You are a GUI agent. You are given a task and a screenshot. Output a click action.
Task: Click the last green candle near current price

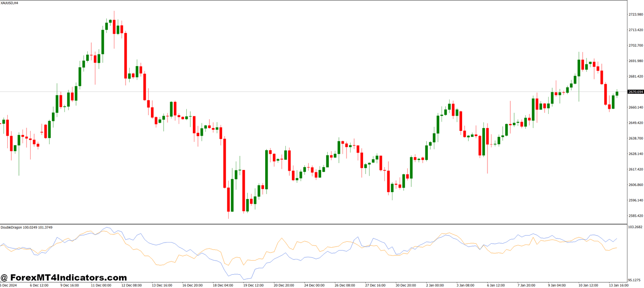pyautogui.click(x=617, y=93)
